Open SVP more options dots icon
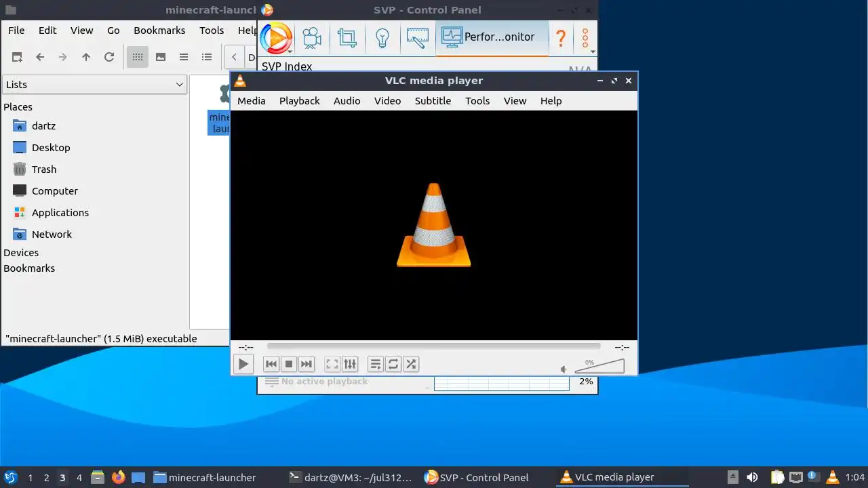Image resolution: width=868 pixels, height=488 pixels. 585,37
